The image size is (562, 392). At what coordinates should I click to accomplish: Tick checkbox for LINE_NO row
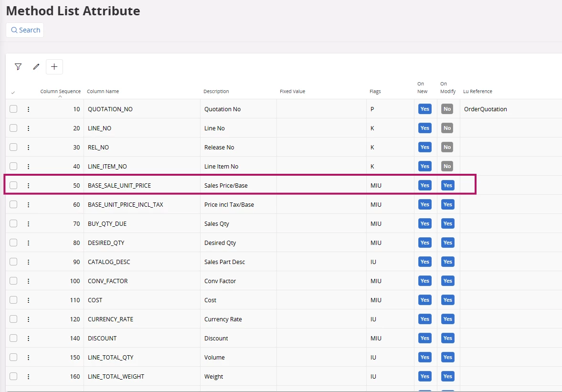[x=13, y=128]
